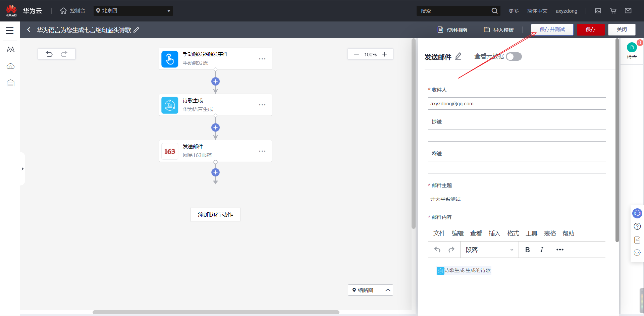Open the hamburger navigation menu
The image size is (644, 316).
pos(10,31)
